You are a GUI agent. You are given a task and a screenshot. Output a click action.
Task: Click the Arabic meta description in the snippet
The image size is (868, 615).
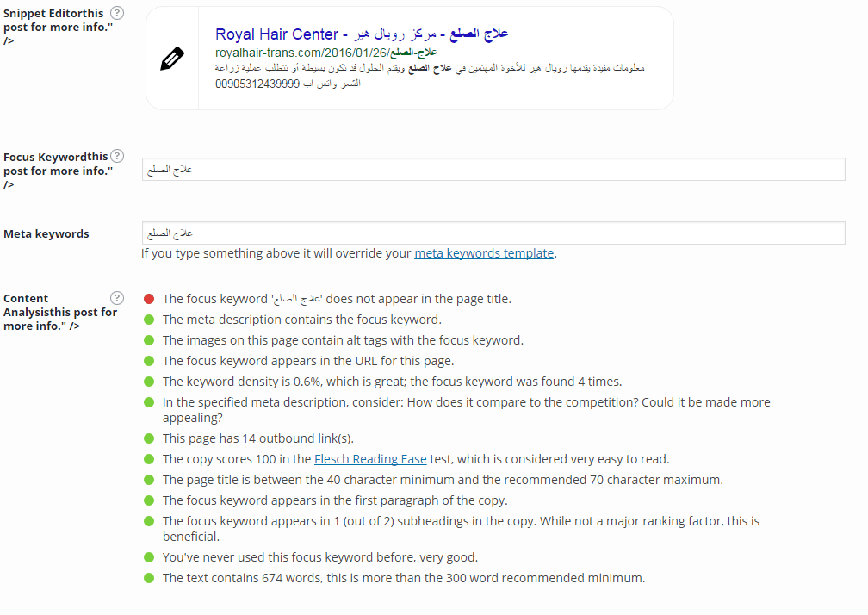[x=431, y=76]
